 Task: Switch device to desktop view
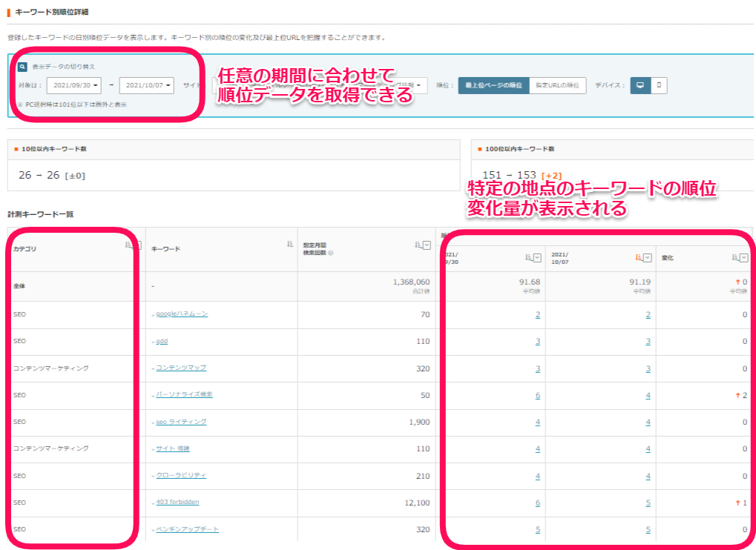tap(640, 86)
